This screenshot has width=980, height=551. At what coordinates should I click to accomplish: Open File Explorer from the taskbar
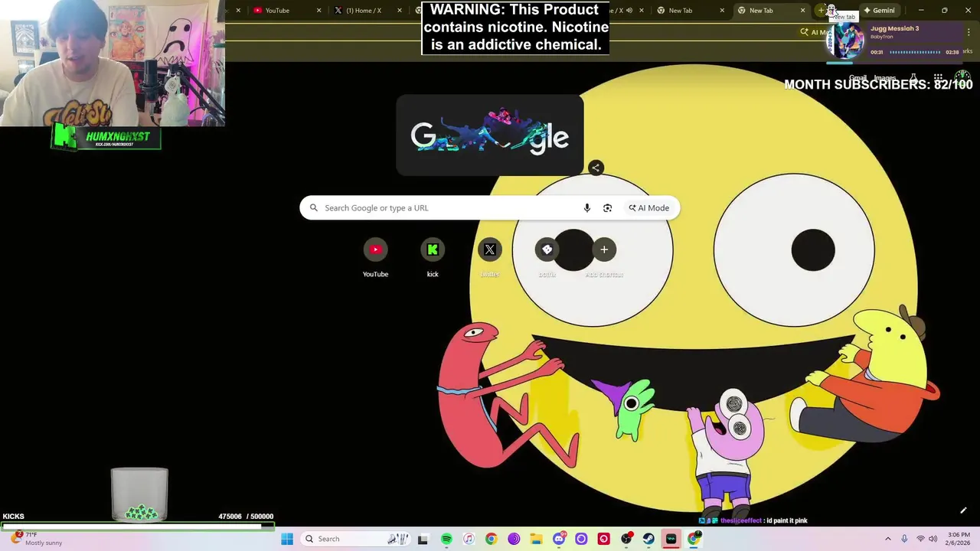536,539
